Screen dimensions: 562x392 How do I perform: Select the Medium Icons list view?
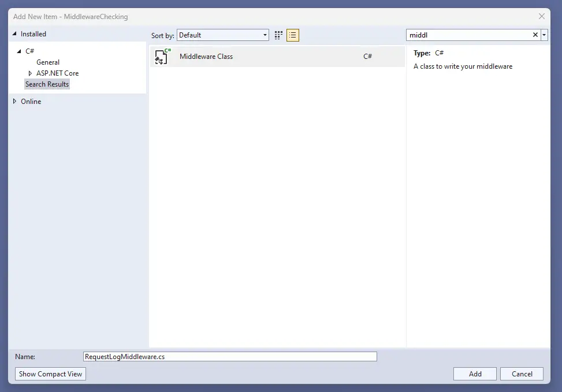(x=278, y=35)
